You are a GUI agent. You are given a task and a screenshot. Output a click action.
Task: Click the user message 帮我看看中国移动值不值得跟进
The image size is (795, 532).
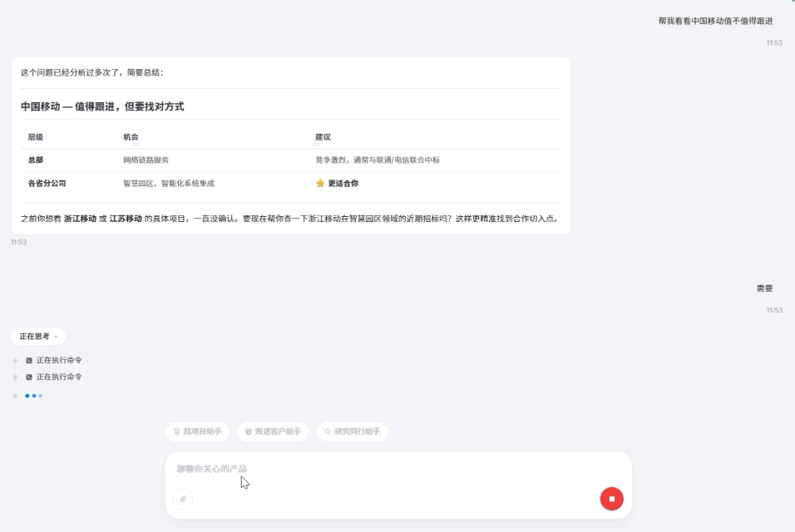pos(715,21)
